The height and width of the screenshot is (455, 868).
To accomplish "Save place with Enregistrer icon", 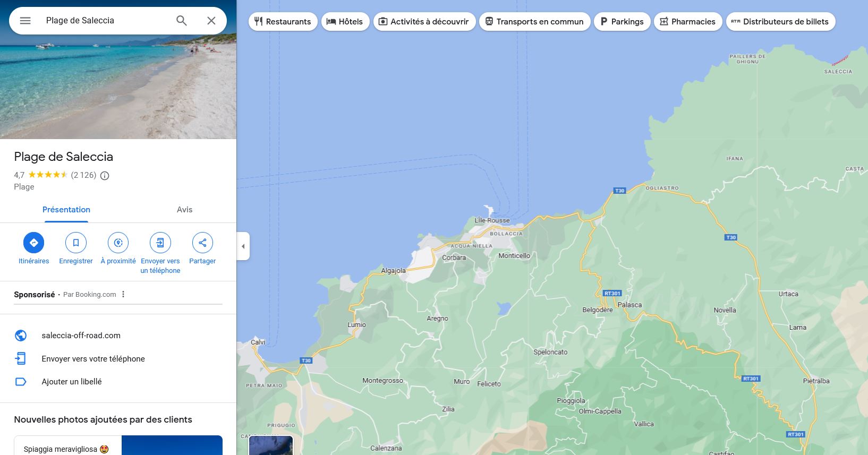I will 76,243.
